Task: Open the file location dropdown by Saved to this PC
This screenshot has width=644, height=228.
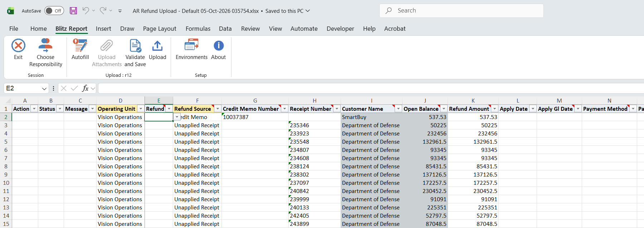Action: pos(308,11)
